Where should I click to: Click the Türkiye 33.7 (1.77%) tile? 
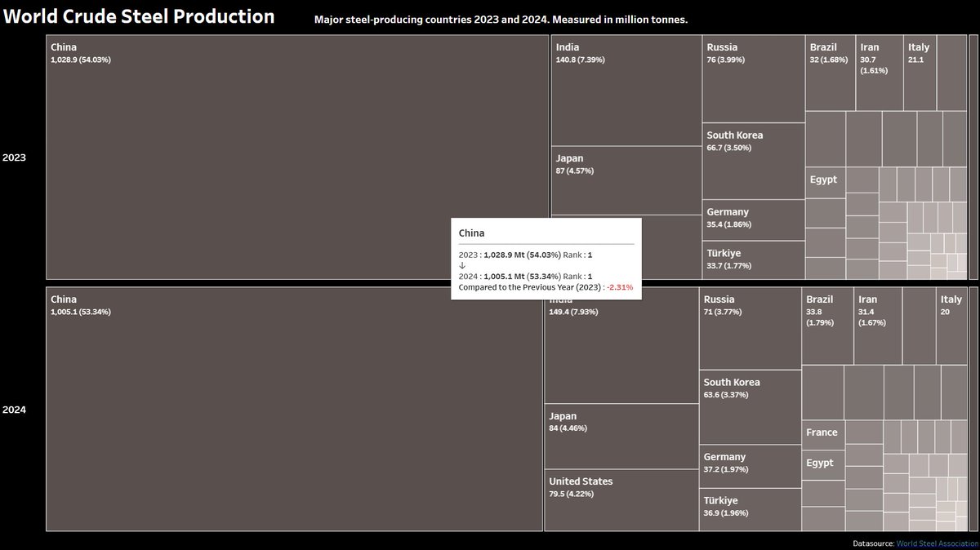coord(754,260)
